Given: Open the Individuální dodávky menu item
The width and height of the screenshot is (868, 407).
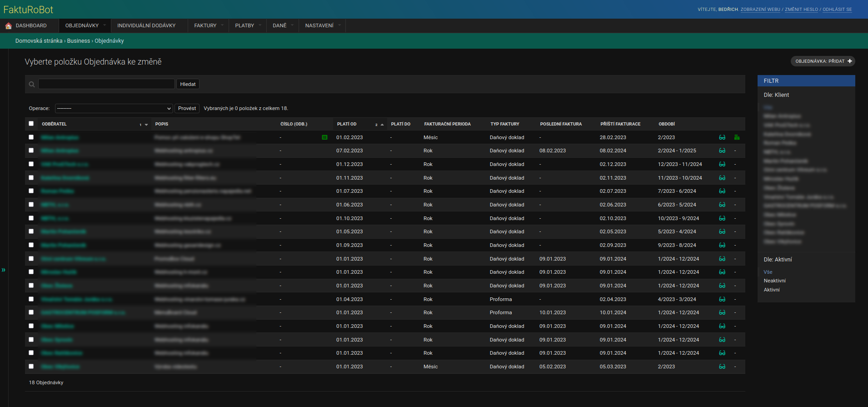Looking at the screenshot, I should 146,26.
